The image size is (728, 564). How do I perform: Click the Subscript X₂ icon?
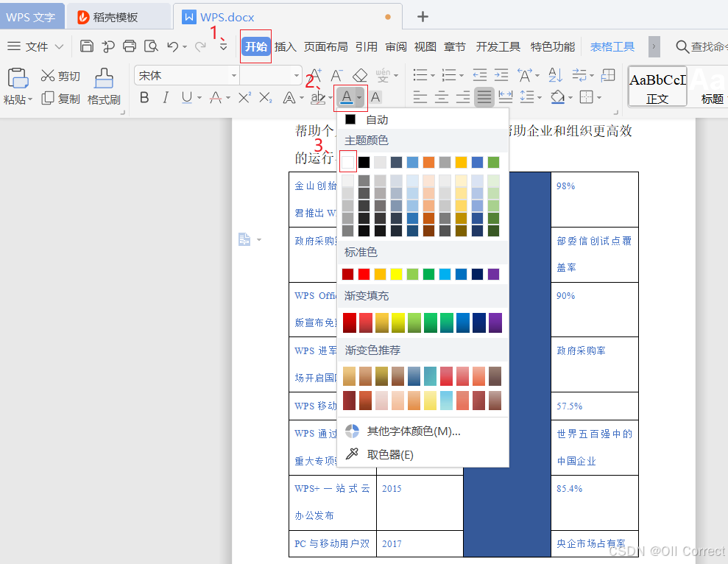click(x=265, y=98)
